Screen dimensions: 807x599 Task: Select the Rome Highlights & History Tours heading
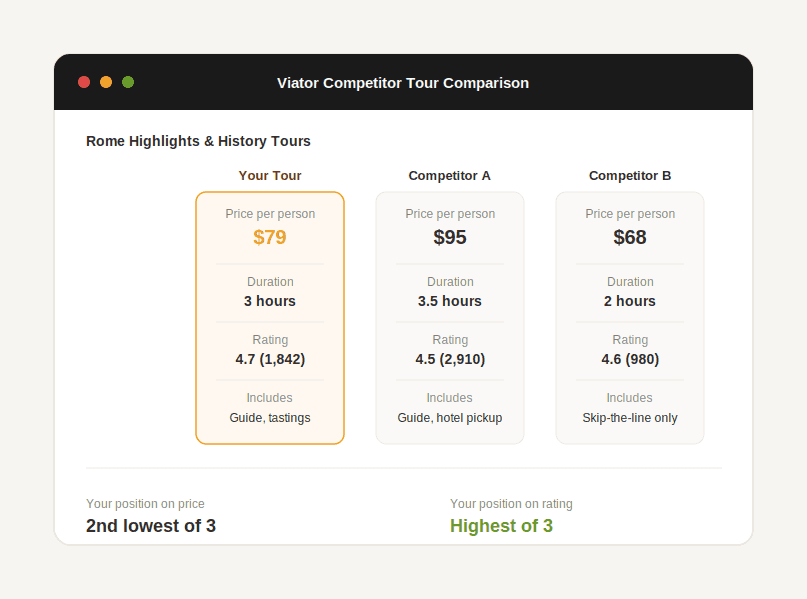pos(198,141)
